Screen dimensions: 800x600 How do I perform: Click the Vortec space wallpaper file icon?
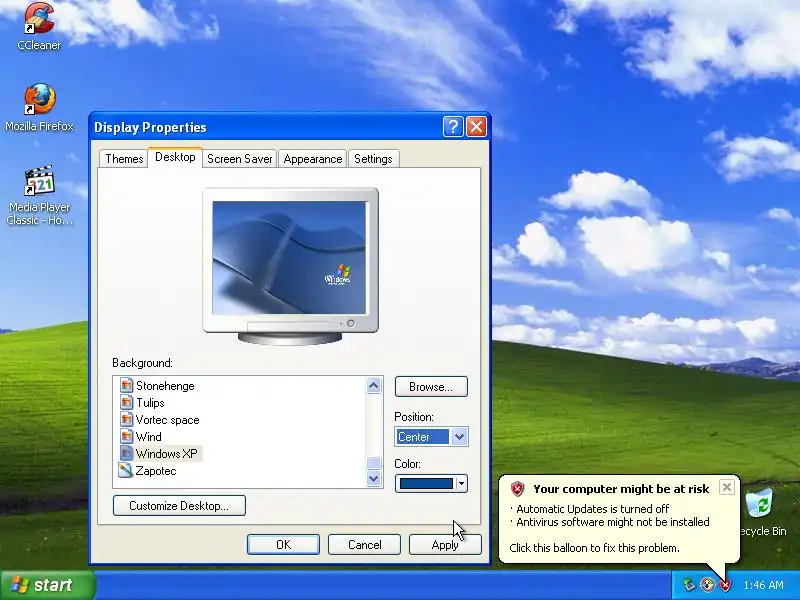[x=126, y=419]
